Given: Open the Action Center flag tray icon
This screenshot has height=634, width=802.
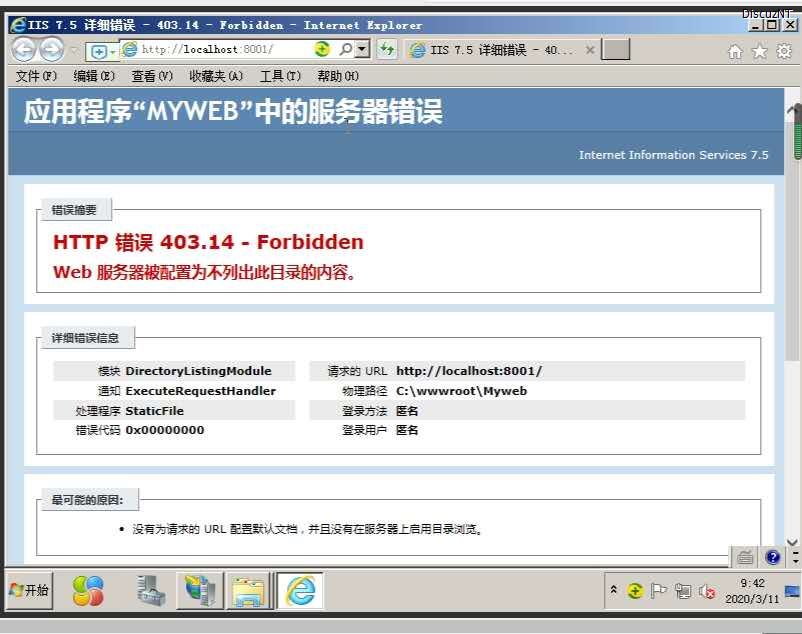Looking at the screenshot, I should (658, 591).
